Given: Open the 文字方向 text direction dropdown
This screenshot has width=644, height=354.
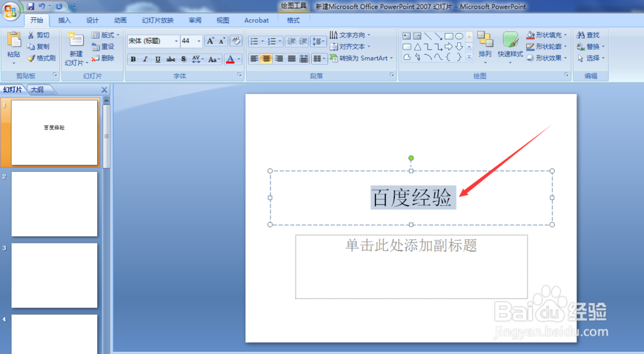Looking at the screenshot, I should [350, 35].
